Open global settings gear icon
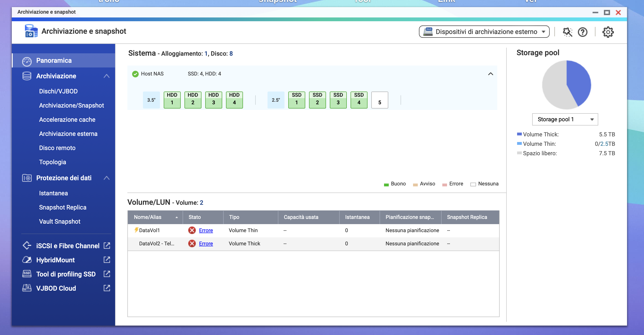 (x=608, y=32)
